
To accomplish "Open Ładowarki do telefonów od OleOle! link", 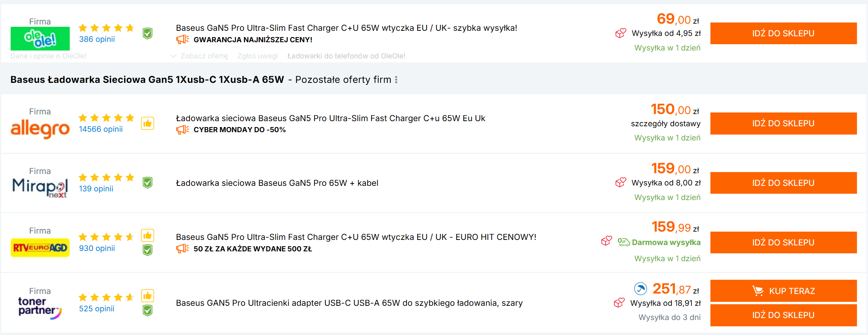I will click(x=346, y=56).
